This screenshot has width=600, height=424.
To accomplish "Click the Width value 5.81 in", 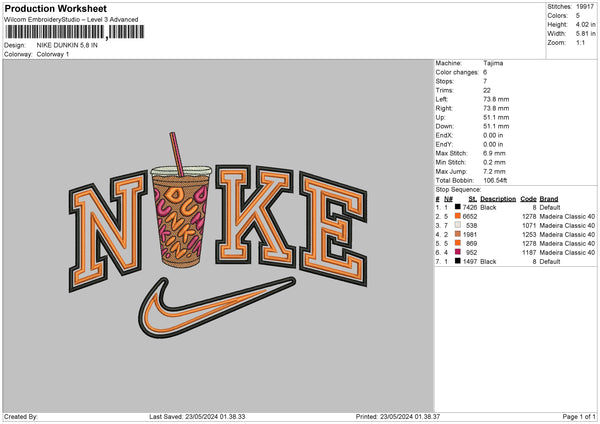I will (x=585, y=34).
